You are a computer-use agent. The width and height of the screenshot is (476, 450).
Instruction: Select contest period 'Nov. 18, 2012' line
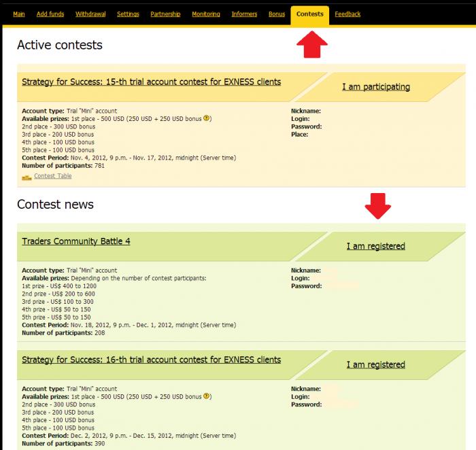pyautogui.click(x=129, y=325)
